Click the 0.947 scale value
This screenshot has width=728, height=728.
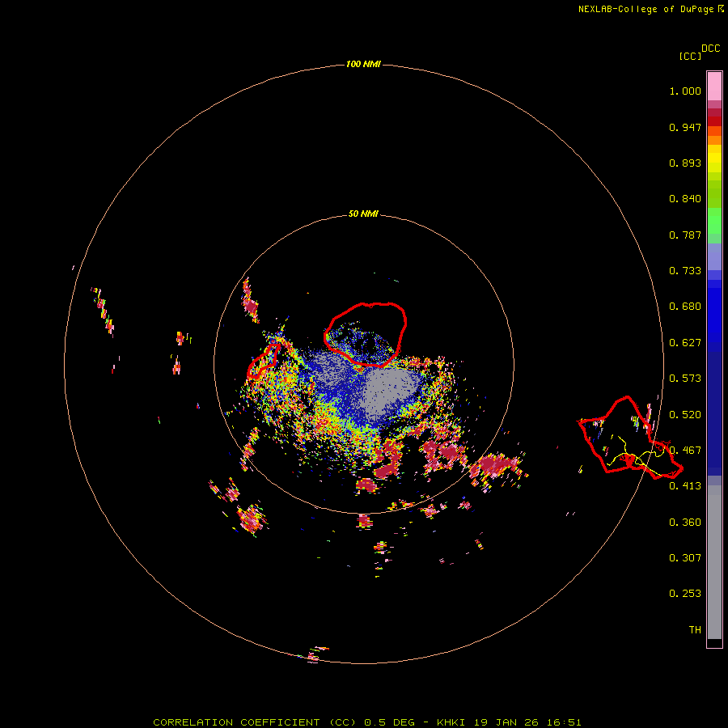[x=685, y=127]
